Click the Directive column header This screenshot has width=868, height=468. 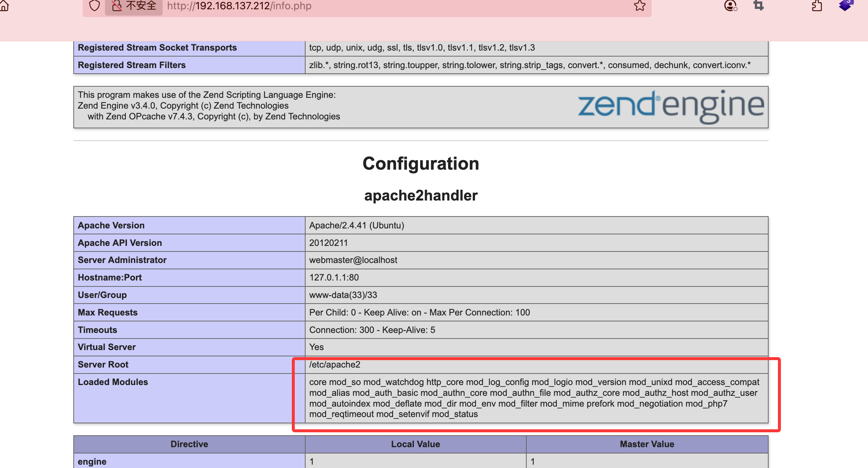tap(189, 444)
